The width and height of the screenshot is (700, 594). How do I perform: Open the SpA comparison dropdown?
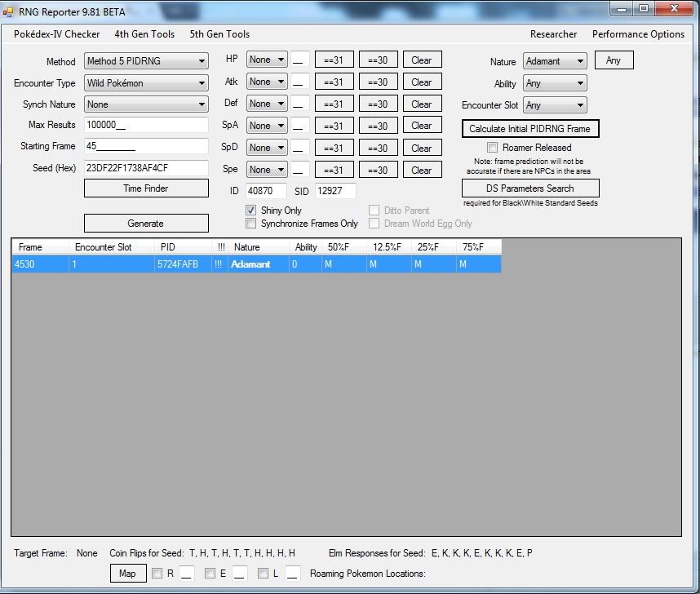[267, 126]
